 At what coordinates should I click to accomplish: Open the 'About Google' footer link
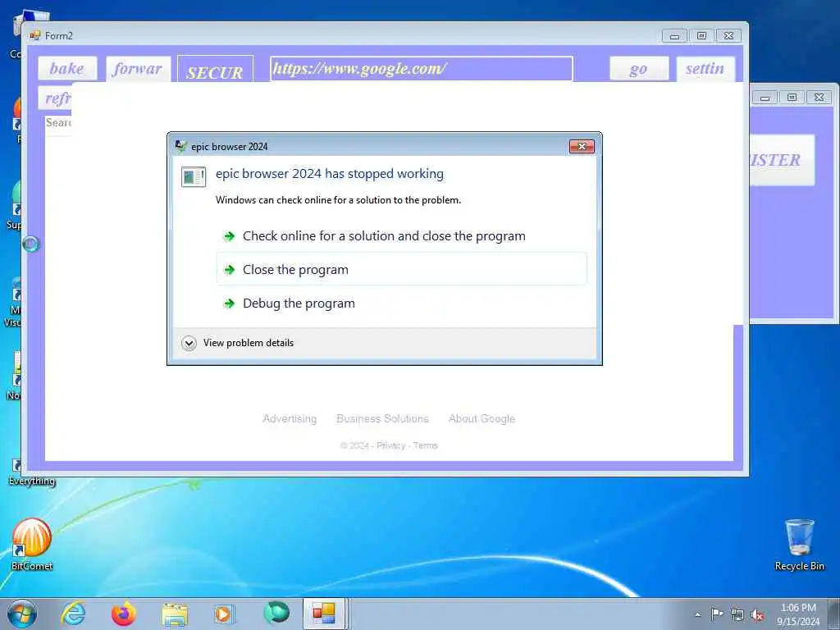coord(482,418)
